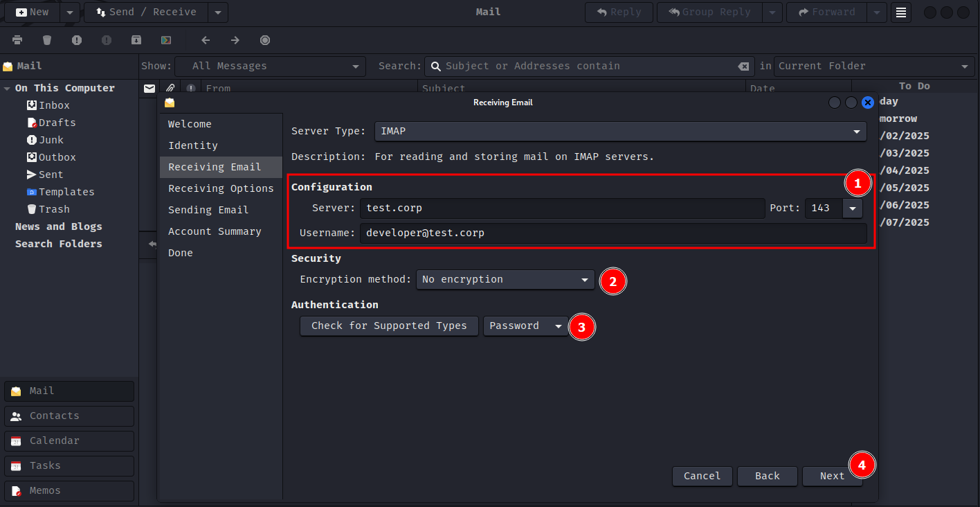Click the Mark as Junk toolbar icon
Viewport: 980px width, 507px height.
click(x=77, y=40)
